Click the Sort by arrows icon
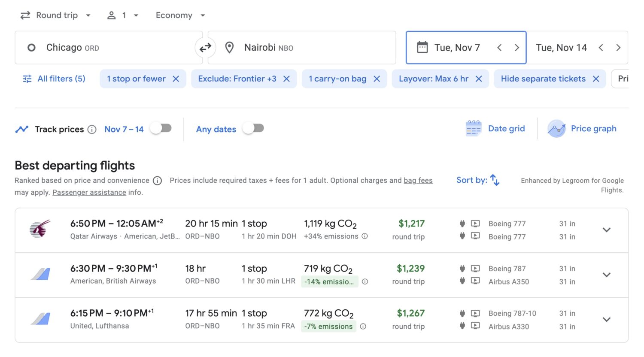This screenshot has height=357, width=644. pos(494,180)
